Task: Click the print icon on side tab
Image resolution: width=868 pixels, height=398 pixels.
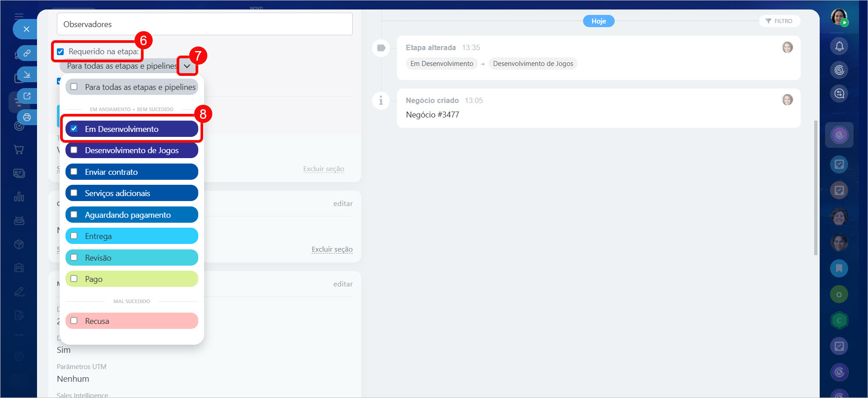Action: tap(27, 117)
